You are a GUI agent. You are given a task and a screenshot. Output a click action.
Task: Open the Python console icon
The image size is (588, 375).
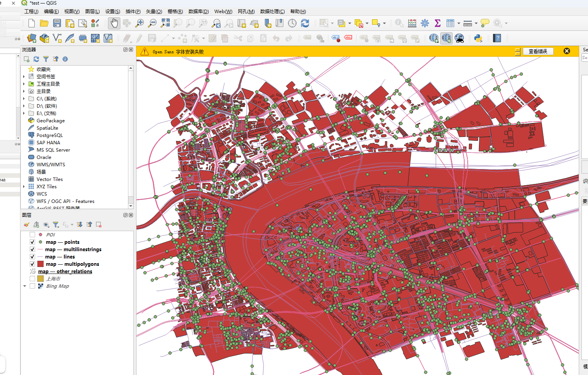tap(478, 38)
